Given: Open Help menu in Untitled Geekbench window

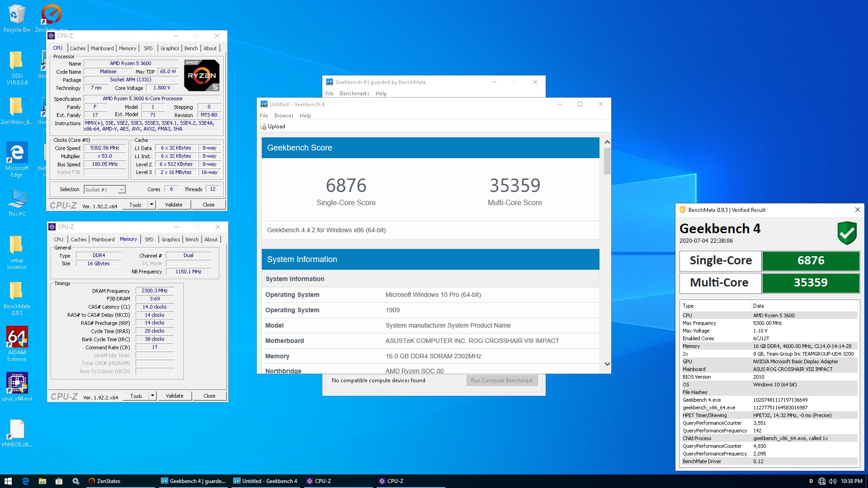Looking at the screenshot, I should coord(305,116).
